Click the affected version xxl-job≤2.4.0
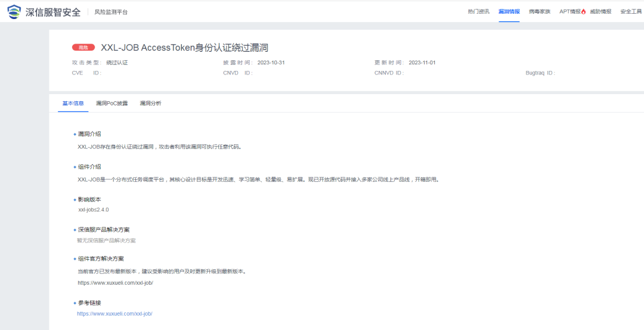Viewport: 644px width, 330px height. tap(93, 210)
